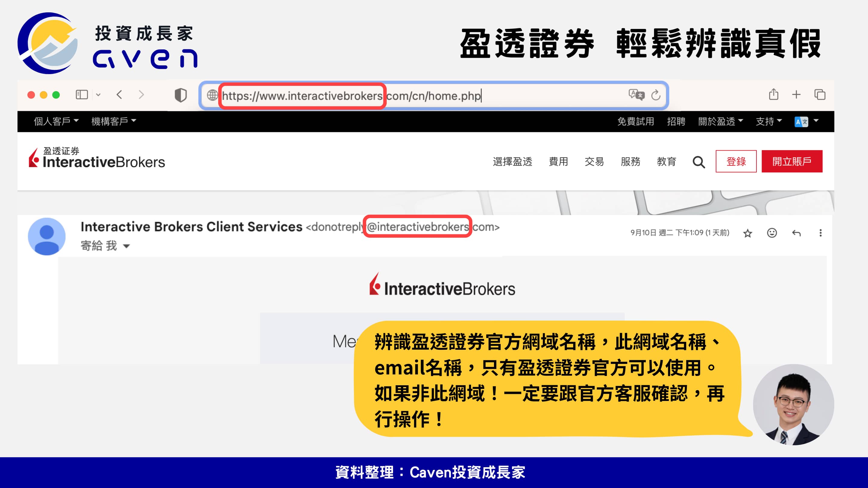Click the Caven 投資成長家 logo

[108, 43]
